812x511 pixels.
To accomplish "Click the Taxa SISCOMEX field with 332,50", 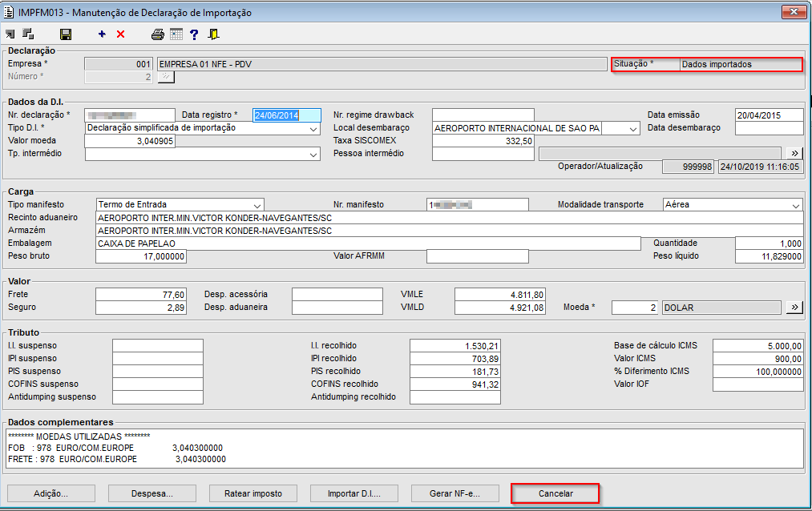I will click(x=483, y=141).
